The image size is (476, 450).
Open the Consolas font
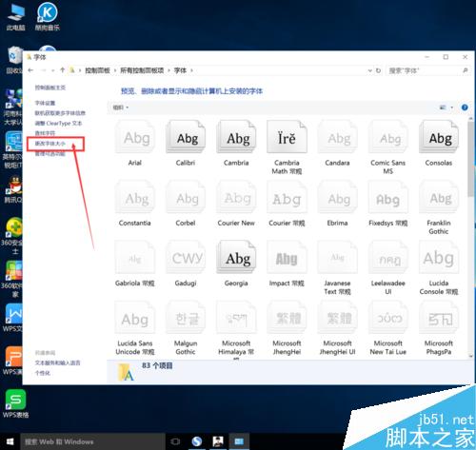coord(439,144)
